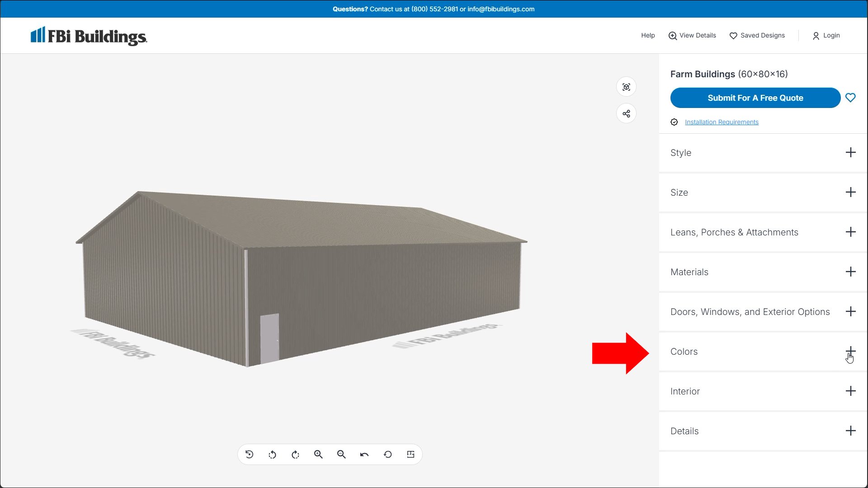Open the Installation Requirements link
This screenshot has height=488, width=868.
pos(722,122)
